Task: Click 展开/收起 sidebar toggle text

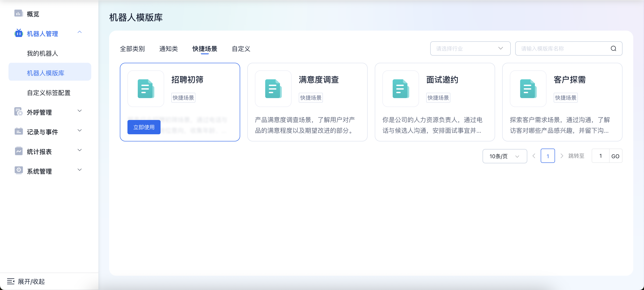Action: click(31, 282)
